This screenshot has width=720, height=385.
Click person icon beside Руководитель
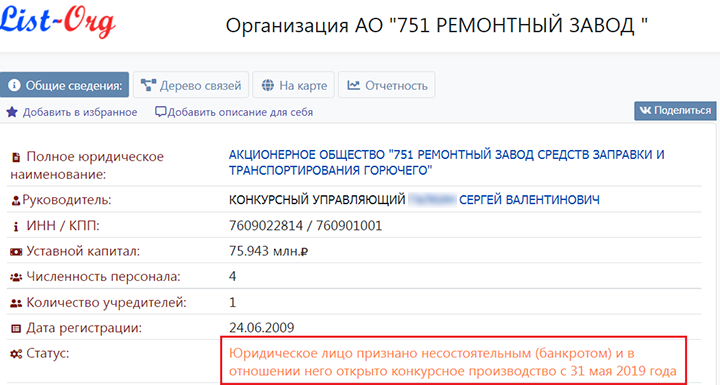click(16, 201)
